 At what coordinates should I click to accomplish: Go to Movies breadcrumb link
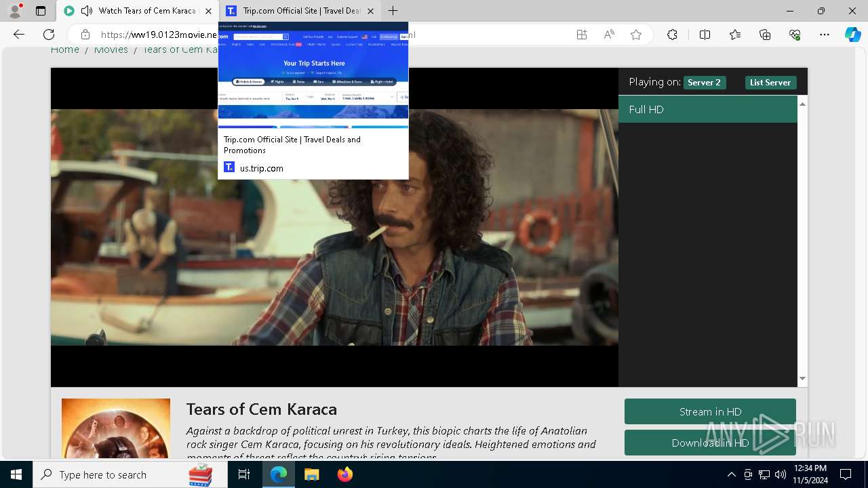[111, 49]
